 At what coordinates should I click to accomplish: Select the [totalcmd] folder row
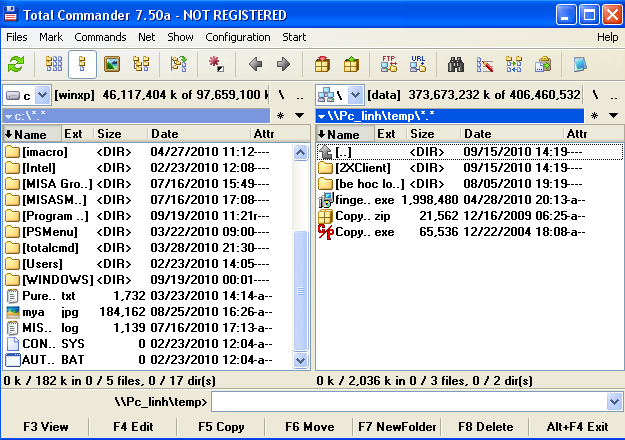coord(147,248)
